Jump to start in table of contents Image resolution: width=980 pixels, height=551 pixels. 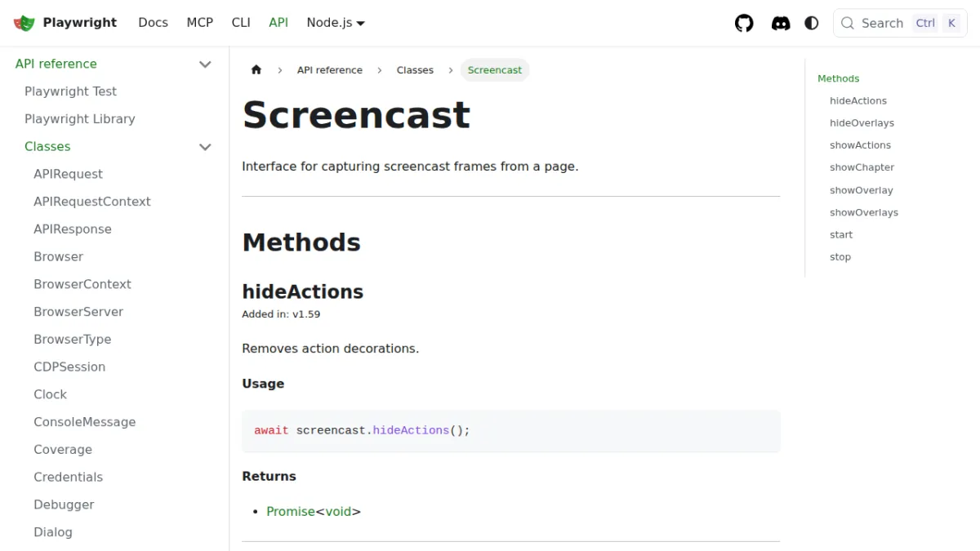841,234
